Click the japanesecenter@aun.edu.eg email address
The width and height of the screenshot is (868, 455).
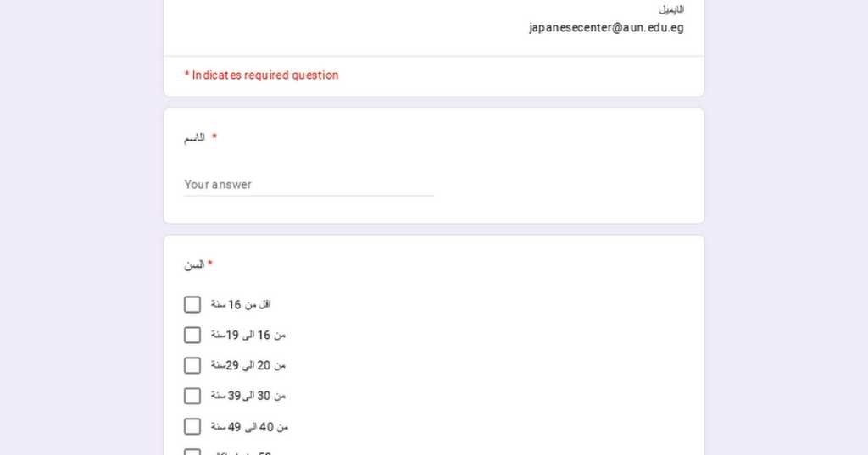606,28
